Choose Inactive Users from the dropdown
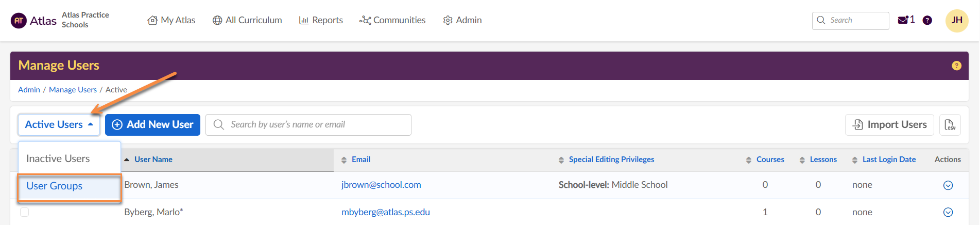The width and height of the screenshot is (980, 225). 58,158
